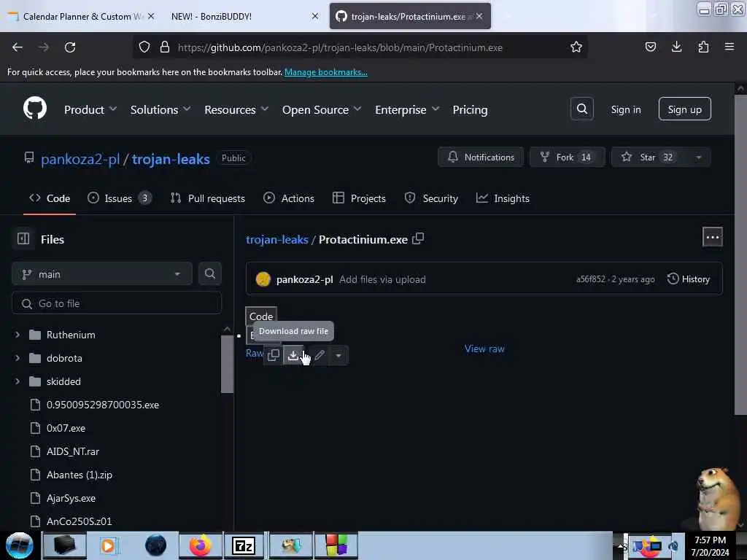Open the Projects tab

359,198
